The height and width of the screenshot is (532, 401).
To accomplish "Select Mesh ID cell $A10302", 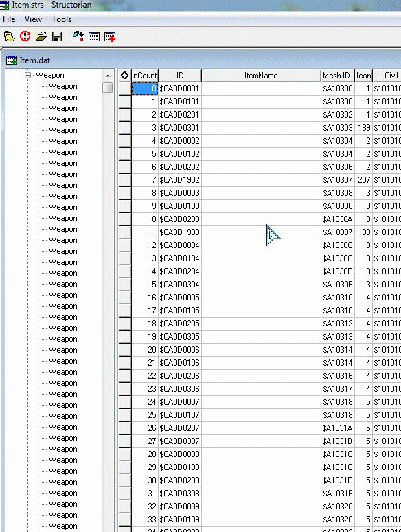I will tap(338, 115).
